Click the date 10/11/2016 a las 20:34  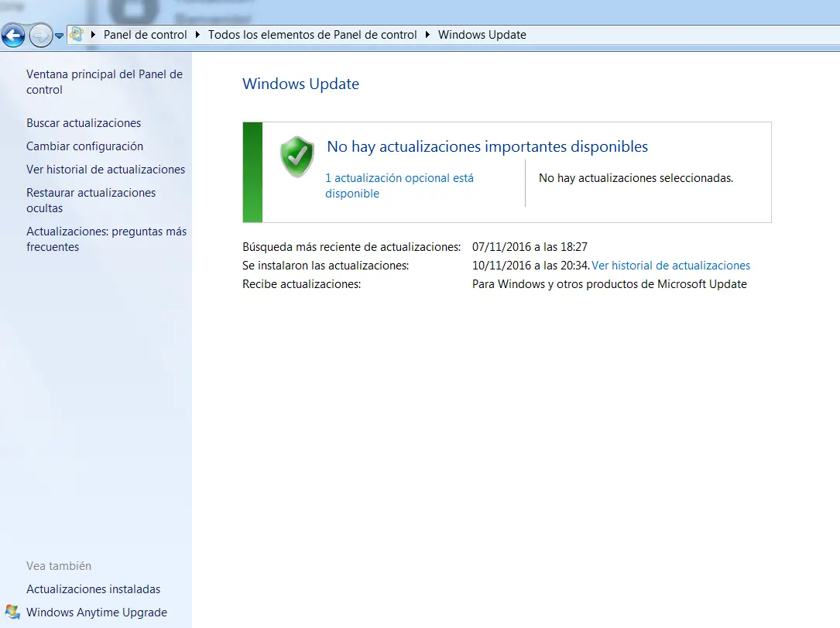click(x=530, y=266)
